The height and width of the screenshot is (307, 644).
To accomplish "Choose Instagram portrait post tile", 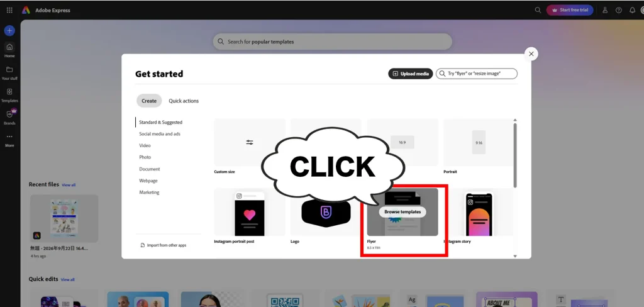I will (x=249, y=212).
